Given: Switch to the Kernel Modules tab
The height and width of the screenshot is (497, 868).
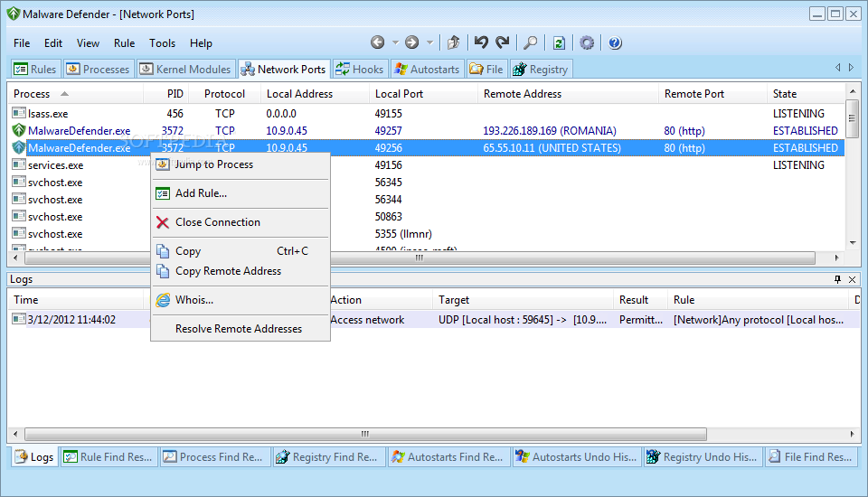Looking at the screenshot, I should (185, 70).
